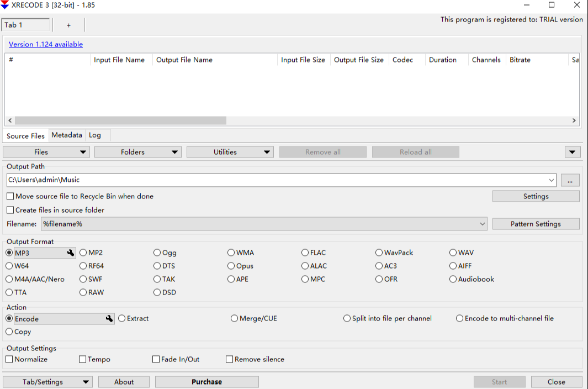Select the Opus output format
The image size is (588, 389).
tap(240, 266)
